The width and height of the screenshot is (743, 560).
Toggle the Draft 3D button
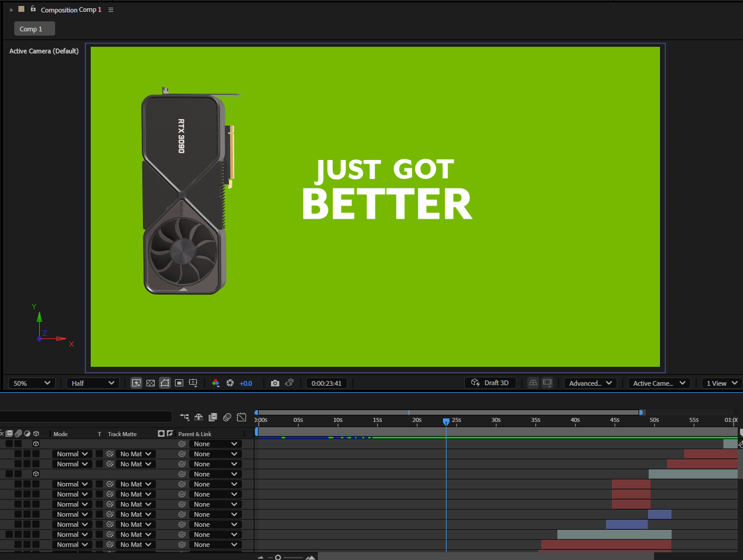point(490,383)
